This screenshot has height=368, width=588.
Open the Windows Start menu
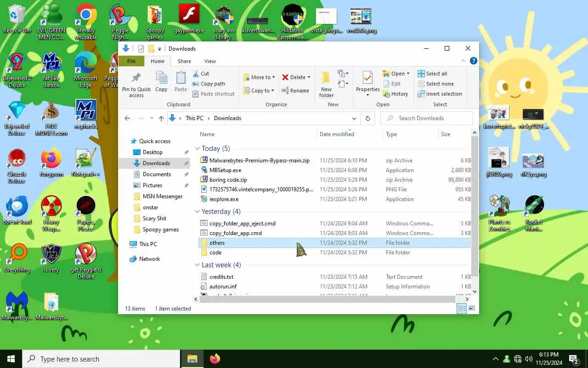click(x=11, y=359)
